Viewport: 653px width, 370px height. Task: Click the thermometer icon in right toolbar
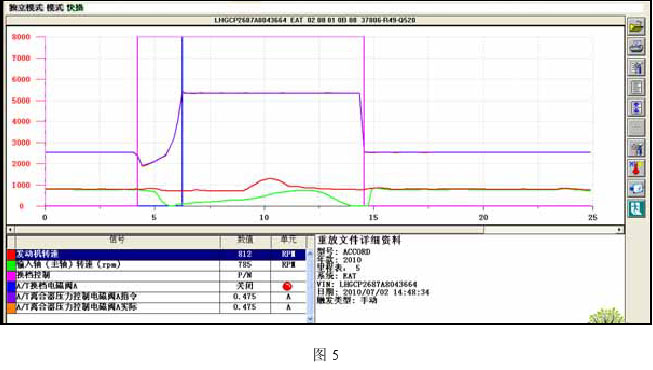(636, 168)
